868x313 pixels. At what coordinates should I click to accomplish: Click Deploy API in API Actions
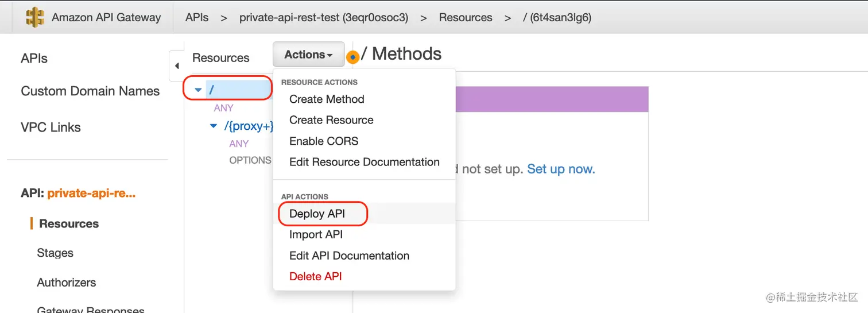[x=317, y=214]
